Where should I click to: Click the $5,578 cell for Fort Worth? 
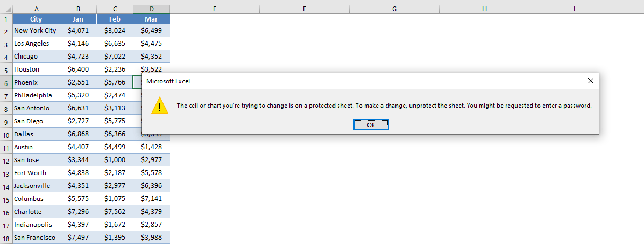(x=151, y=173)
